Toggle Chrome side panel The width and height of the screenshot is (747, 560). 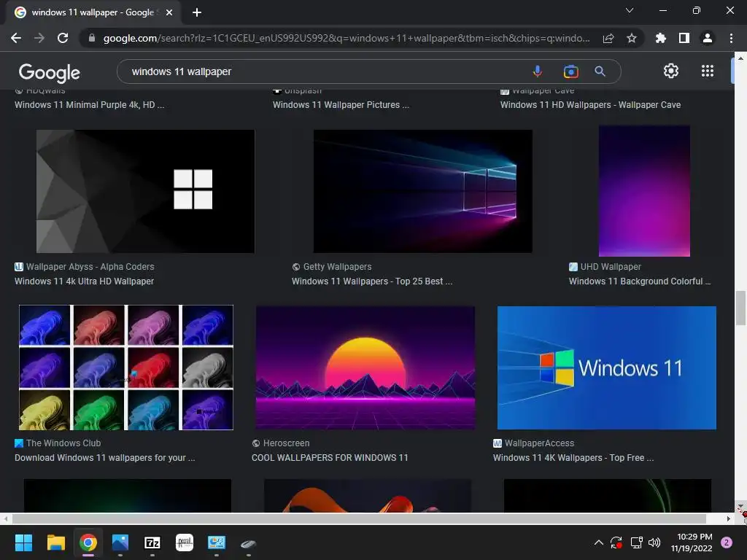(684, 38)
